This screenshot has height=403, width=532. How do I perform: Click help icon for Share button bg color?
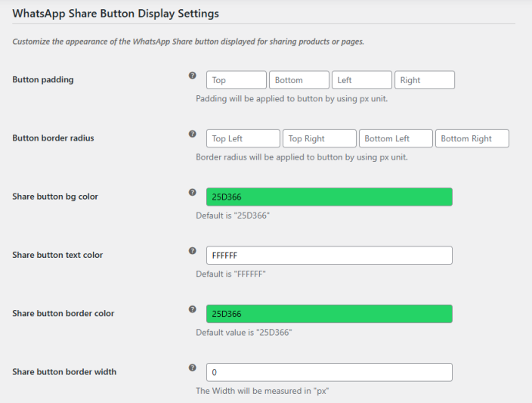pyautogui.click(x=193, y=192)
